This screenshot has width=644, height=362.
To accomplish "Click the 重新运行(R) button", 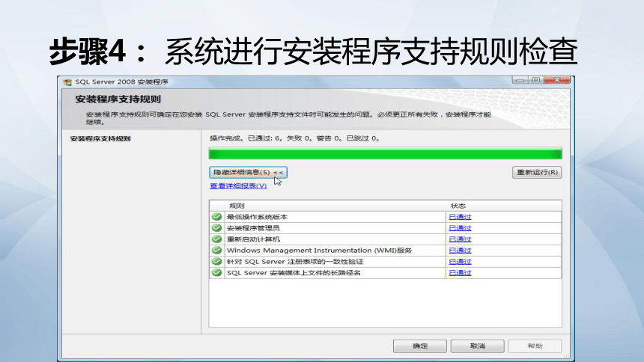I will 537,172.
